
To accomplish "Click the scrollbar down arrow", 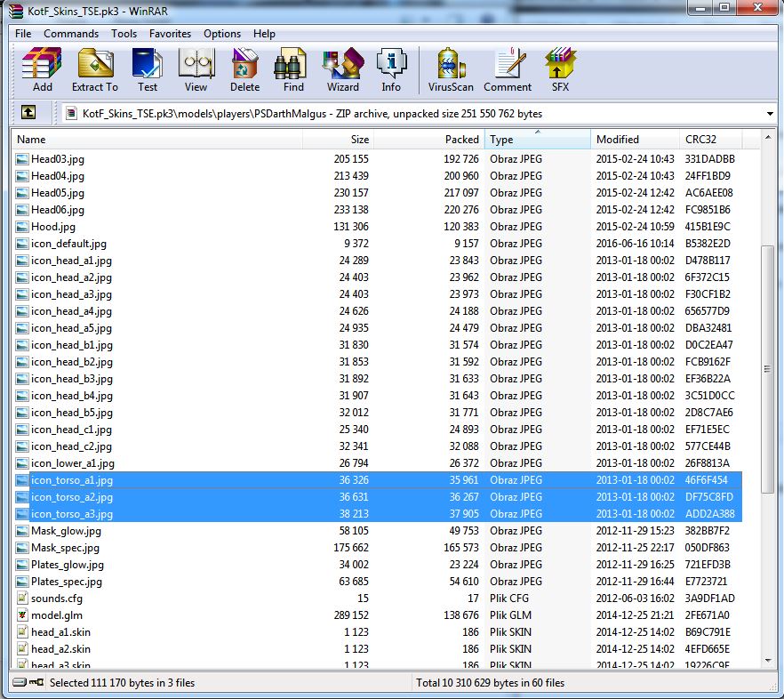I will (767, 661).
